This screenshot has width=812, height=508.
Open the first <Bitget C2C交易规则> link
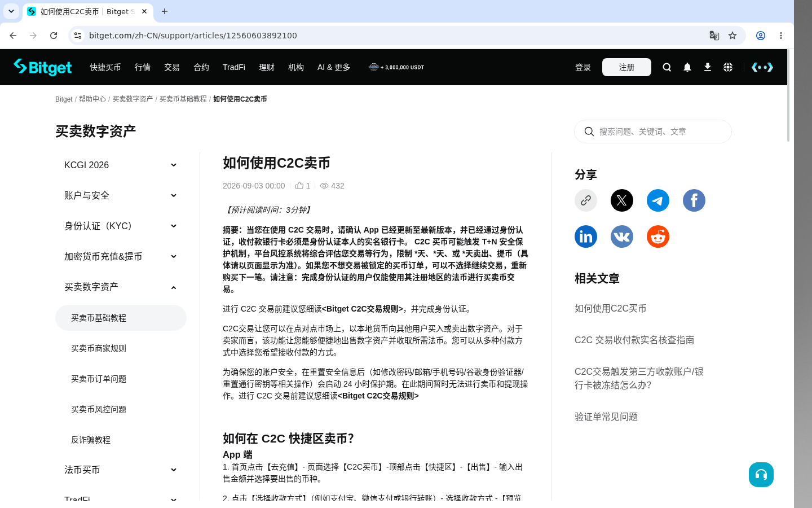point(362,309)
